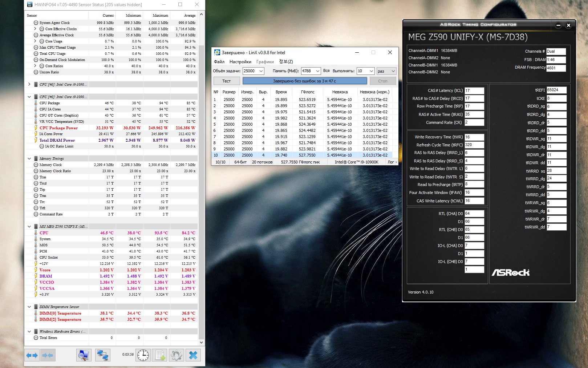Click the LinX completion progress bar

[x=305, y=81]
